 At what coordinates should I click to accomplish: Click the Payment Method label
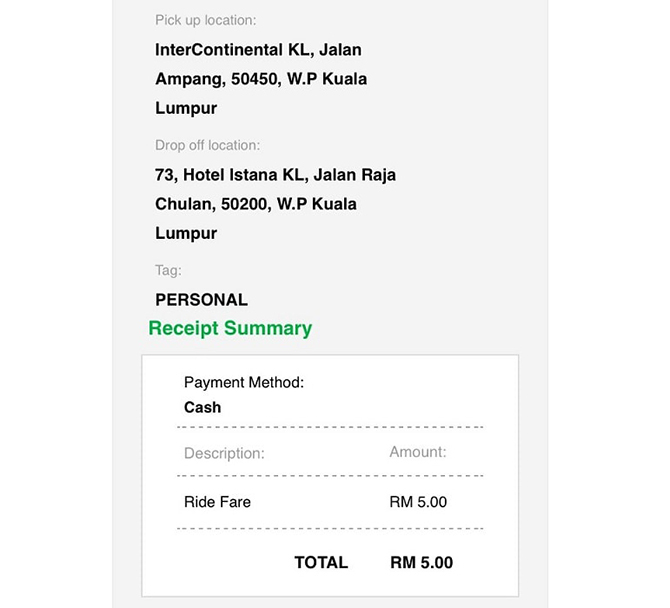coord(244,382)
